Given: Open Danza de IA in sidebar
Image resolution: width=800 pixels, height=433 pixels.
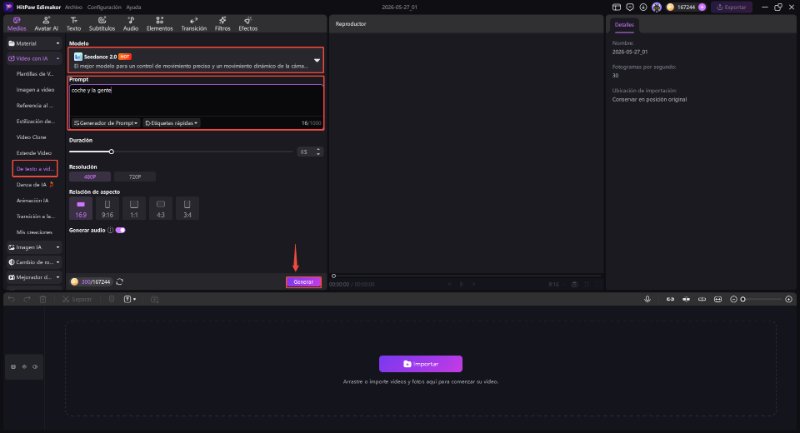Looking at the screenshot, I should click(x=35, y=185).
